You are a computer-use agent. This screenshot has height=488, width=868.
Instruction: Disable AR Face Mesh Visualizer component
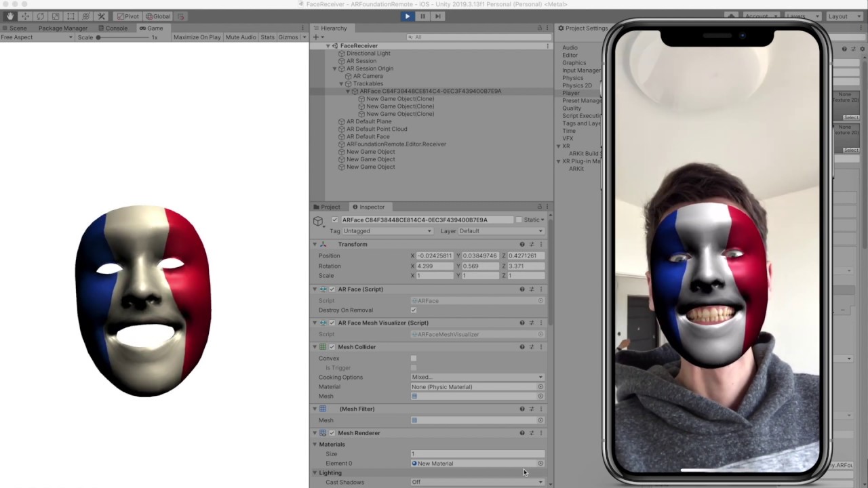[332, 323]
